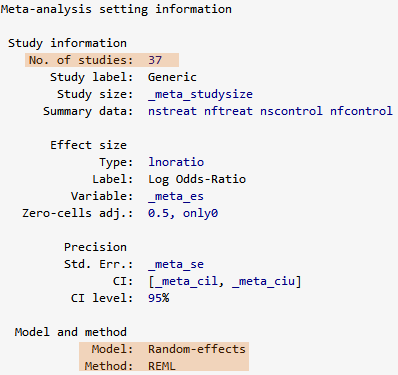Viewport: 398px width, 375px height.
Task: Click the _meta_ciu upper CI variable
Action: click(x=263, y=281)
